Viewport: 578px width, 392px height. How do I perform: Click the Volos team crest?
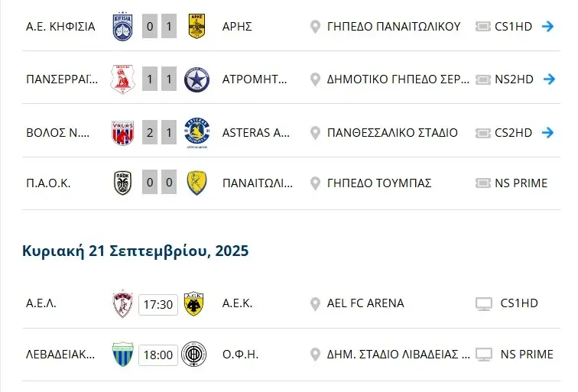click(x=122, y=132)
